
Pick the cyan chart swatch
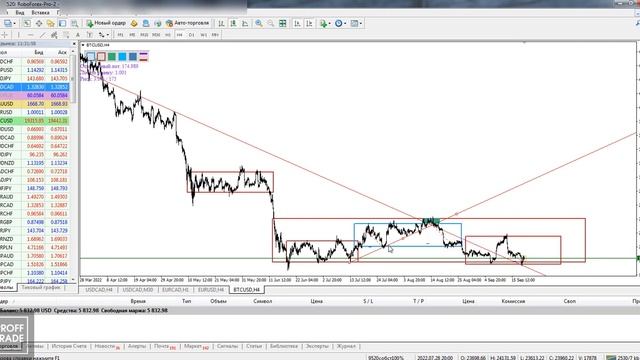(122, 56)
